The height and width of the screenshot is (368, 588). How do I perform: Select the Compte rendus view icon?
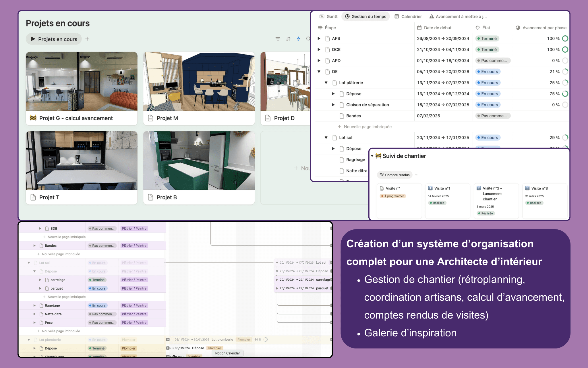[x=382, y=175]
